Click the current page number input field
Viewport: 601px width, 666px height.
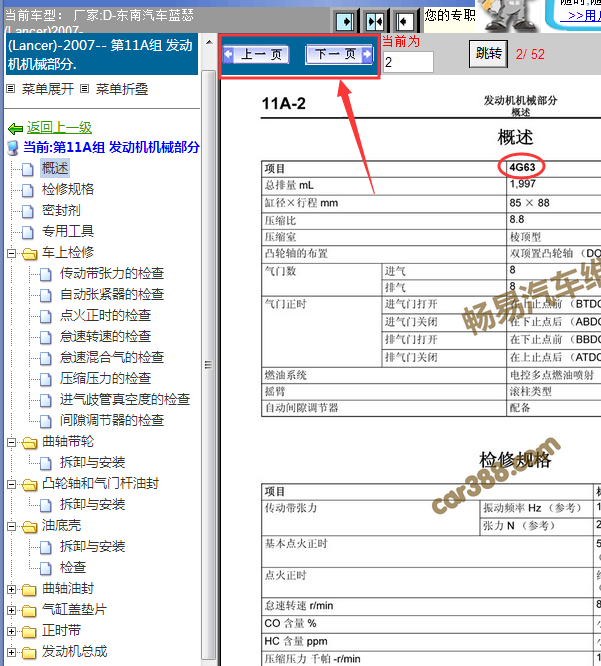click(x=408, y=62)
